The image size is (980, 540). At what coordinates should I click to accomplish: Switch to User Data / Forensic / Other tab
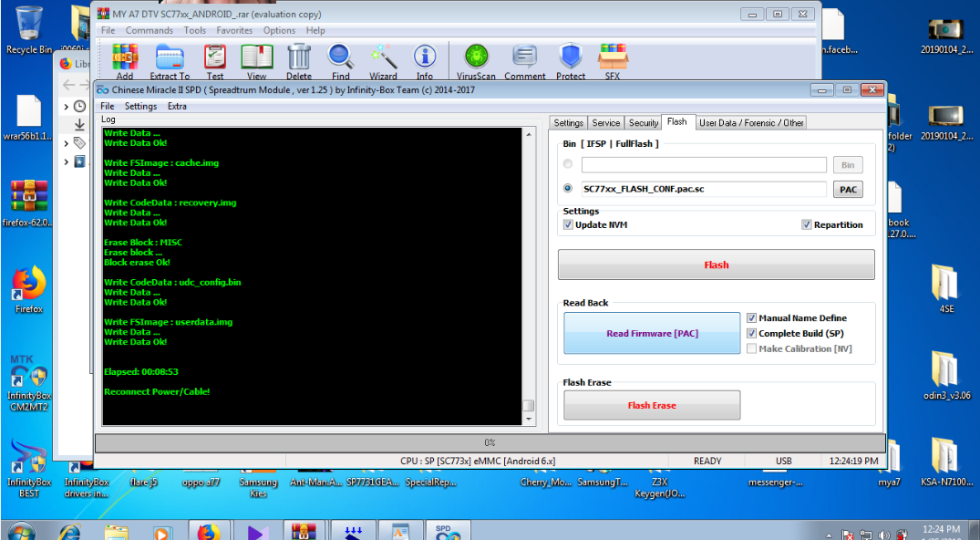pos(751,123)
